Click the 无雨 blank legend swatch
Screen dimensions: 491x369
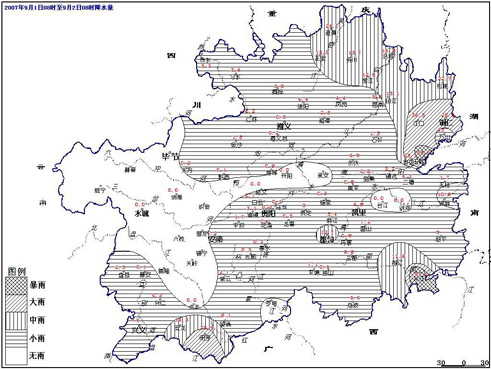[16, 356]
